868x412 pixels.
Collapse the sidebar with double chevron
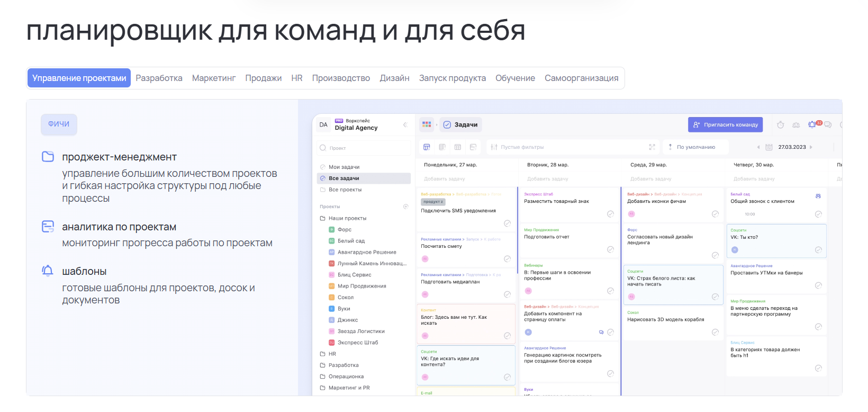point(405,125)
